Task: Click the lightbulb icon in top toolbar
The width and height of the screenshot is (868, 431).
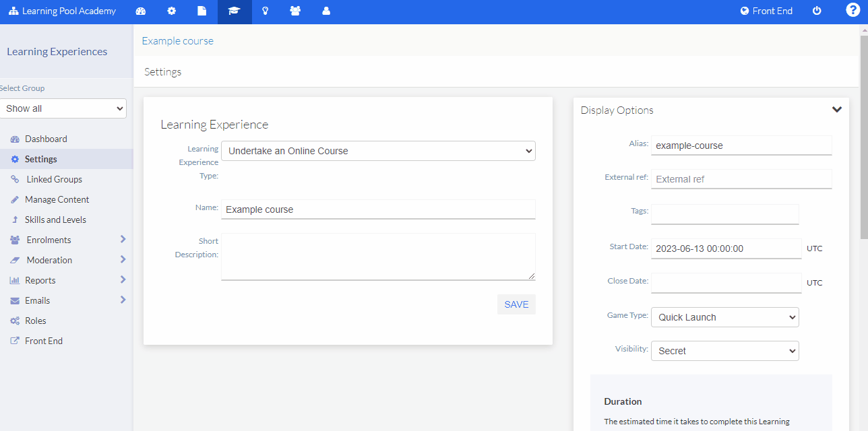Action: (265, 11)
